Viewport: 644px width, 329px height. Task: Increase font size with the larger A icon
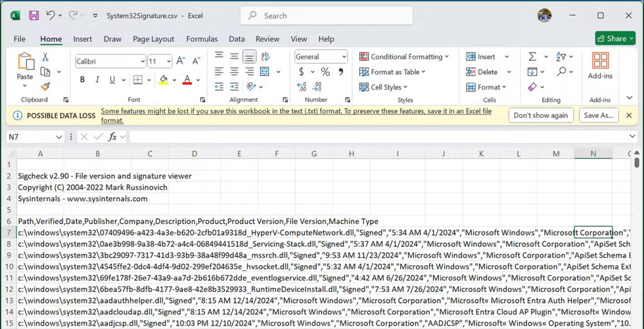(181, 61)
